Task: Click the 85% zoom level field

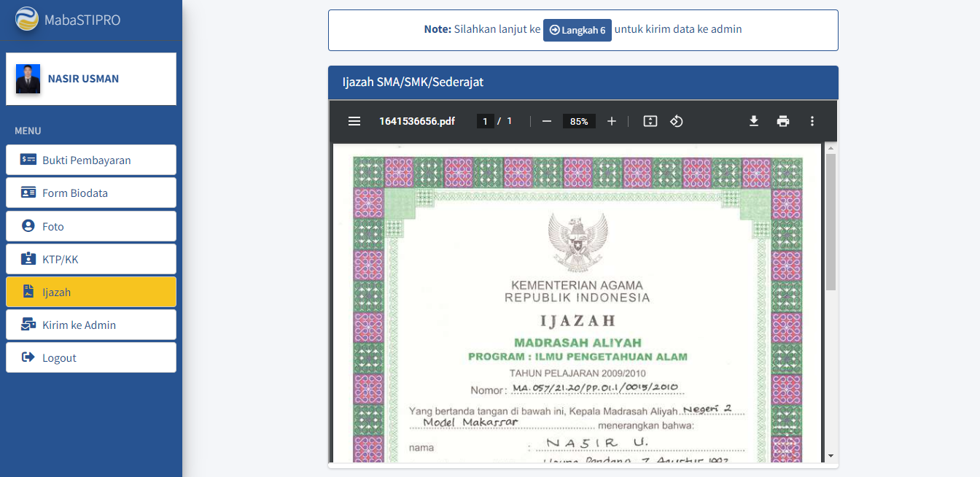Action: 579,121
